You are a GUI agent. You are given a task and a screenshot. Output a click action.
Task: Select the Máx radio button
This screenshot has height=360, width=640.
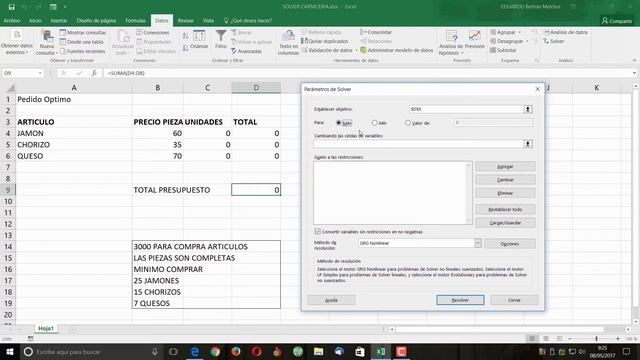pyautogui.click(x=338, y=122)
